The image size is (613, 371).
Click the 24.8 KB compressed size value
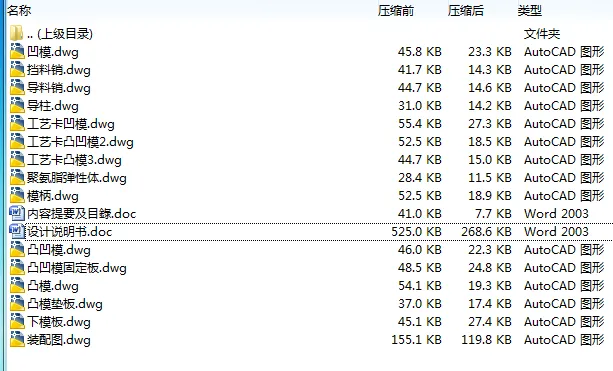[490, 267]
